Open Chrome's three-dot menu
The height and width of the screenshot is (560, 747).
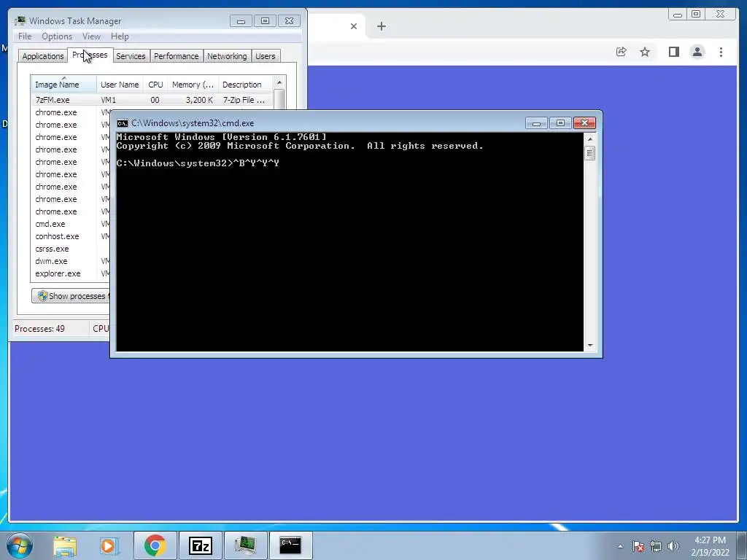pyautogui.click(x=721, y=52)
